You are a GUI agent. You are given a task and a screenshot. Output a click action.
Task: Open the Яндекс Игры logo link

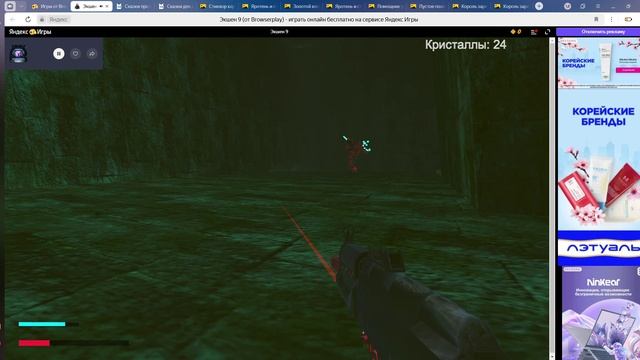30,32
